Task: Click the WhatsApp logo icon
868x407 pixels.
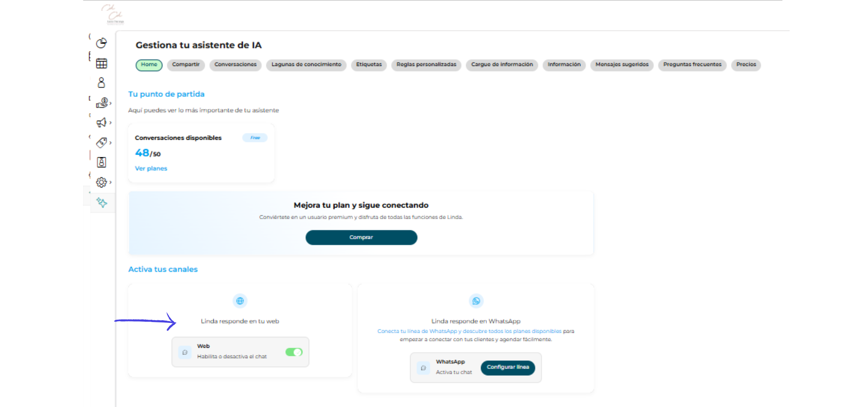Action: coord(476,301)
